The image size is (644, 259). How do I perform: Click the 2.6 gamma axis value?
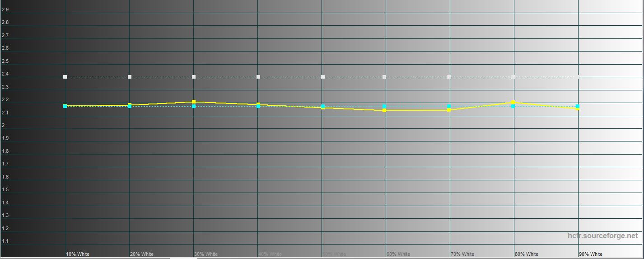[x=5, y=48]
